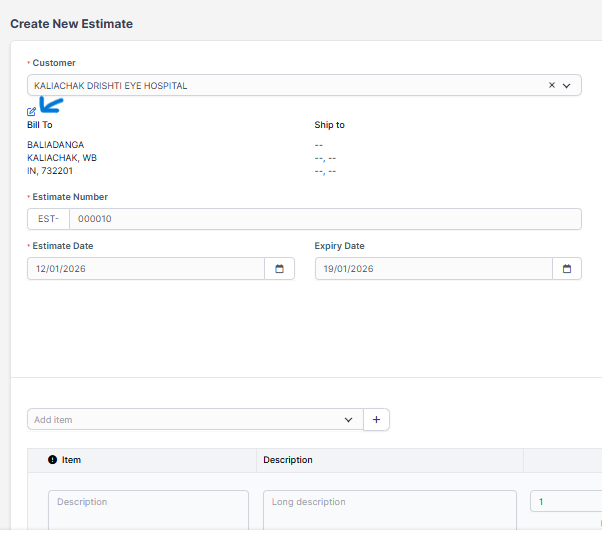The image size is (602, 539).
Task: Click the Description column header
Action: [x=288, y=460]
